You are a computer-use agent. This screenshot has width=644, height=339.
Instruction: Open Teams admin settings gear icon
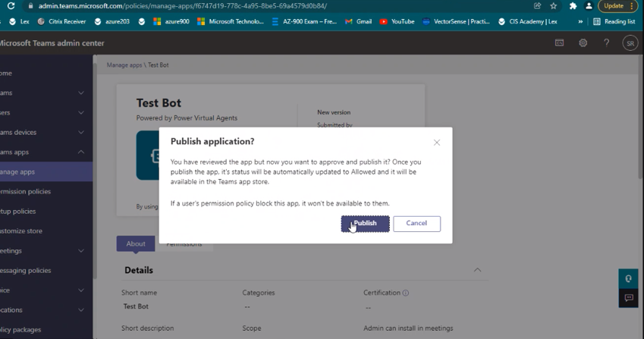click(583, 42)
